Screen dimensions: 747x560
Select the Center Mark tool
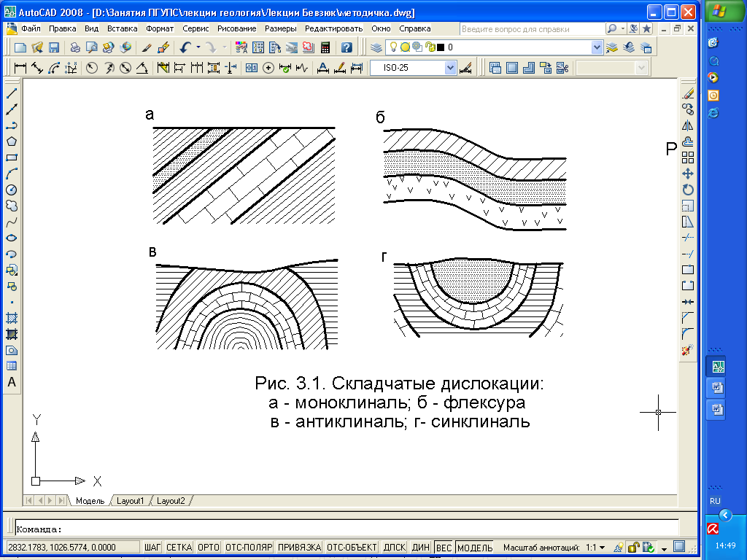tap(268, 68)
